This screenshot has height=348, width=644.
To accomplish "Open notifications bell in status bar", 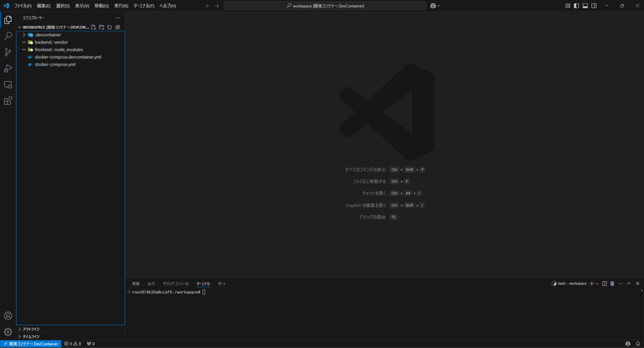I will (x=638, y=344).
